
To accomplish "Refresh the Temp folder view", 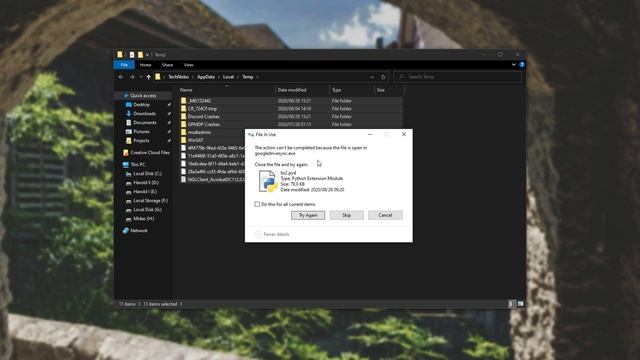I will [383, 77].
